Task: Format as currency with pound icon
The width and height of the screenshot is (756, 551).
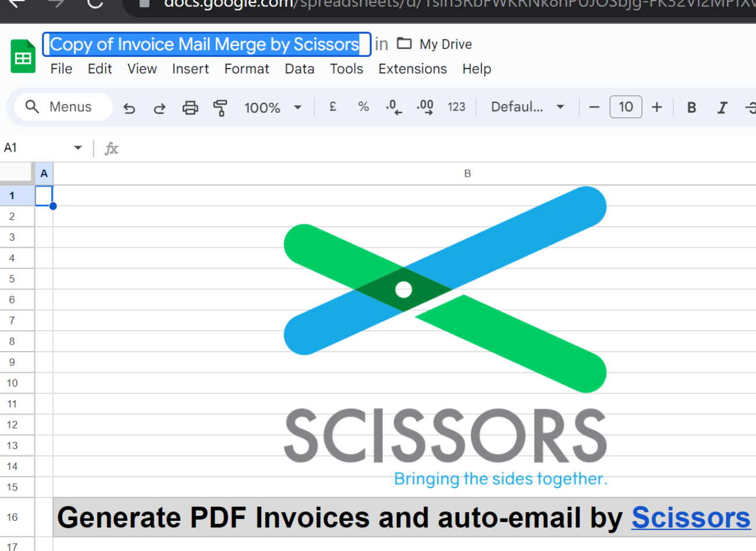Action: click(x=333, y=107)
